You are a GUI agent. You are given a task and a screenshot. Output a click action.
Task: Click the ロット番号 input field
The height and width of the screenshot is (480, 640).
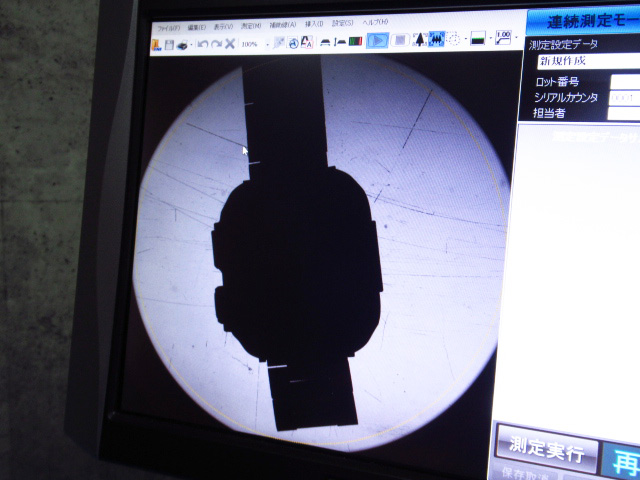click(624, 81)
